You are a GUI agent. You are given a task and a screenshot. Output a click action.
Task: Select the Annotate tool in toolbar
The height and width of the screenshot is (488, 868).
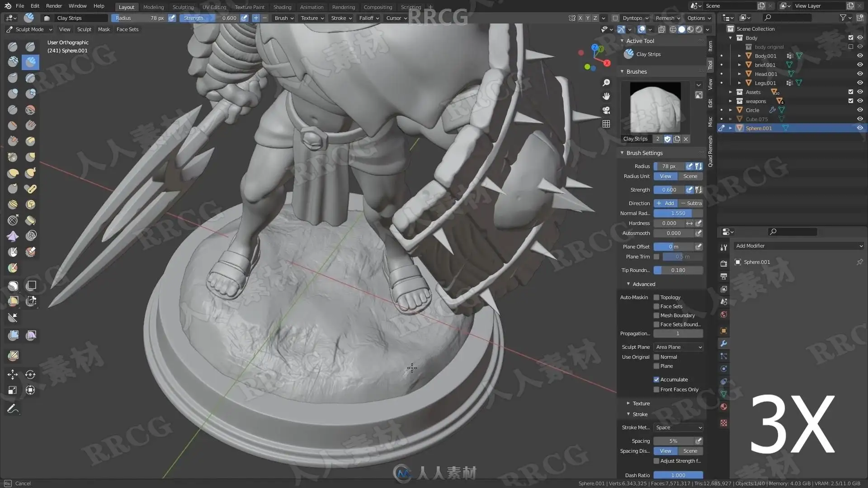pos(13,409)
